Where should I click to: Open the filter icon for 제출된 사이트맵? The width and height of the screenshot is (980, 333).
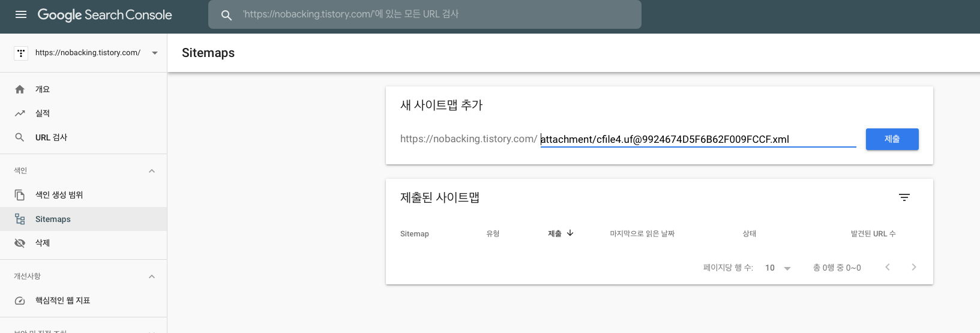click(904, 197)
